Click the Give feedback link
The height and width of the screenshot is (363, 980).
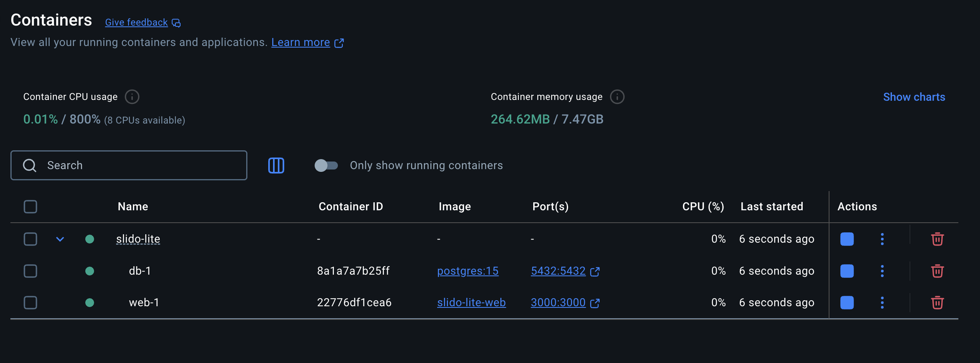(x=136, y=22)
